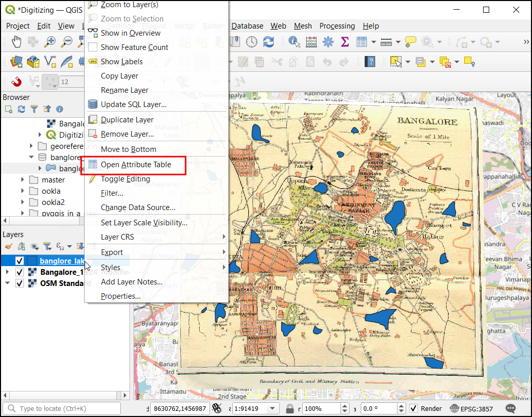Click the Deselect Features icon
532x417 pixels.
(445, 62)
